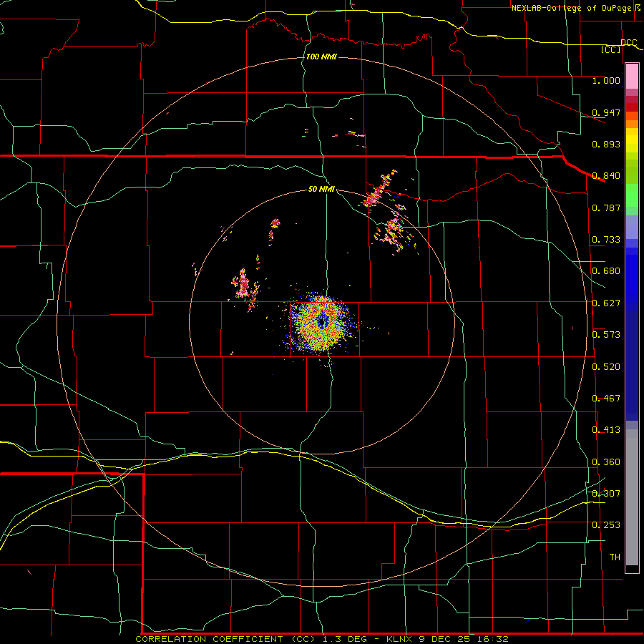Select the 0.947 scale value
The width and height of the screenshot is (644, 644).
point(606,112)
